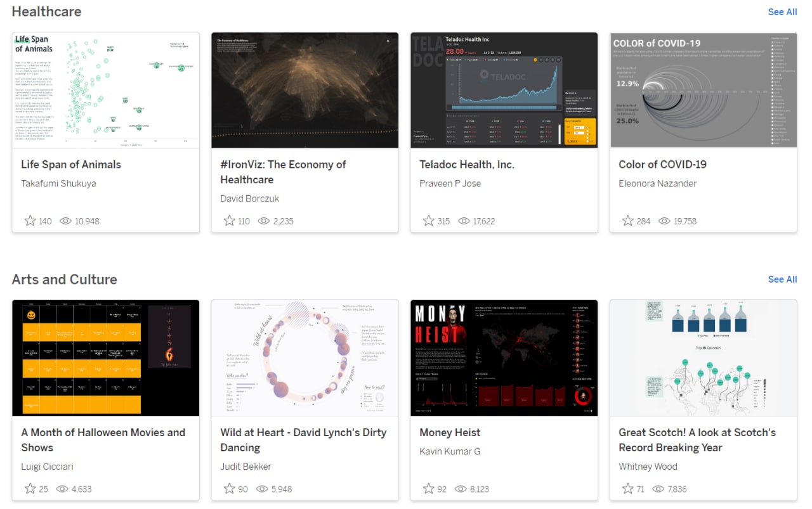This screenshot has width=812, height=509.
Task: View author Kavin Kumar G's profile
Action: 450,451
